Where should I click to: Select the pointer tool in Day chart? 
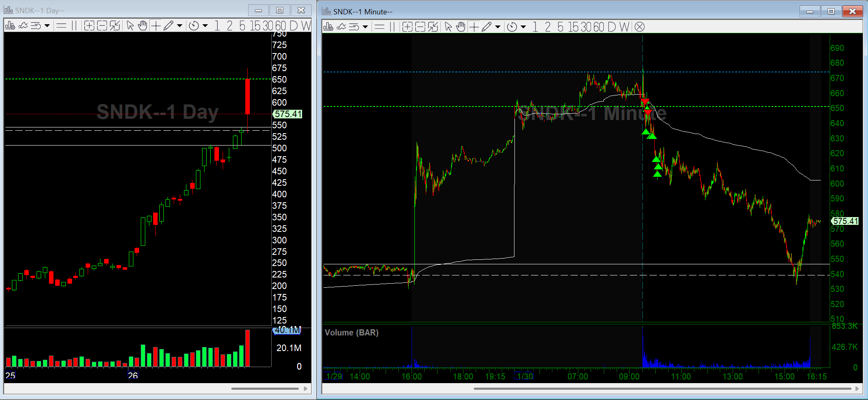click(130, 26)
